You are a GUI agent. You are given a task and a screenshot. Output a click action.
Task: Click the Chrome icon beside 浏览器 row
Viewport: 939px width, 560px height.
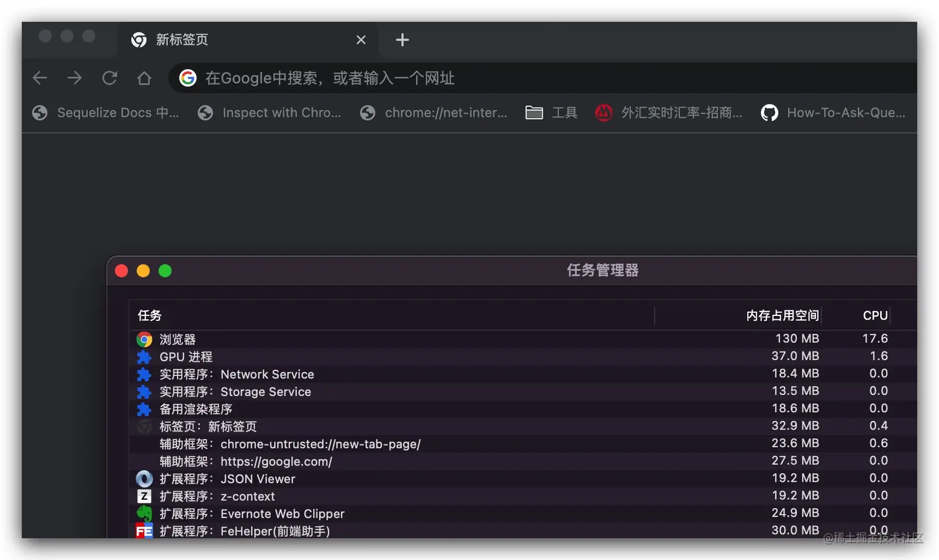coord(144,339)
